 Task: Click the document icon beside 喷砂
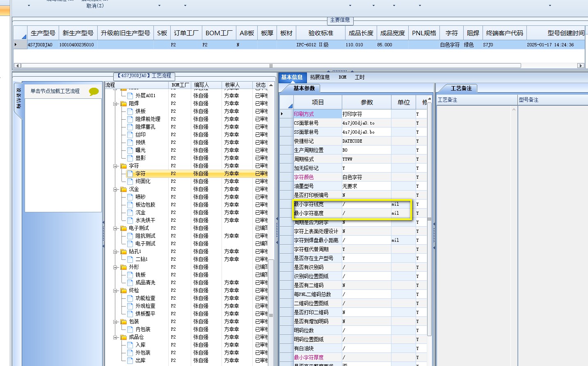[130, 197]
